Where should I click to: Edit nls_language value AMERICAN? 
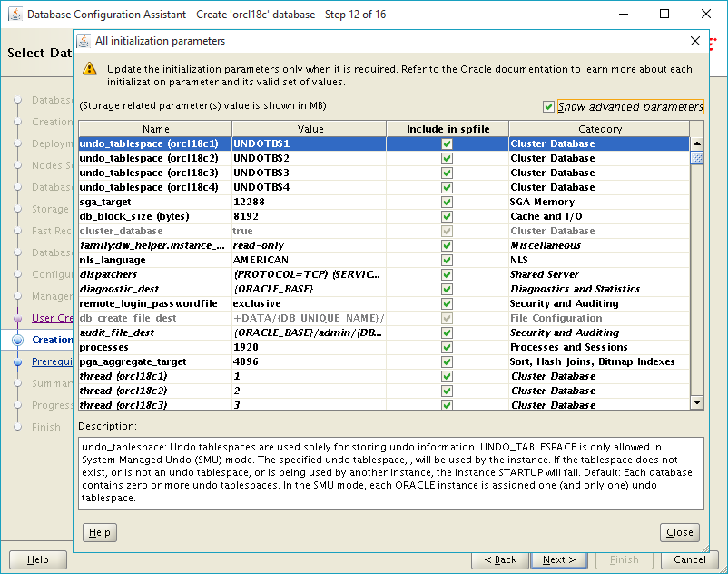click(x=310, y=260)
